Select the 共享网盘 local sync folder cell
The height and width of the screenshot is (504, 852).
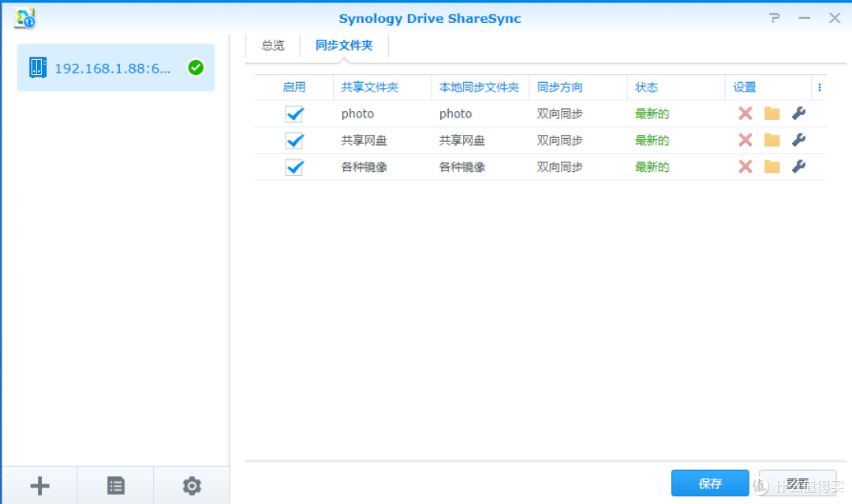(x=461, y=140)
